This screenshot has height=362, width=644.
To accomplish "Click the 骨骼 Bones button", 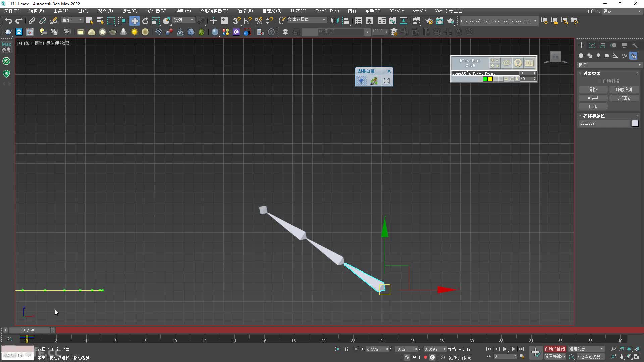I will click(x=593, y=89).
